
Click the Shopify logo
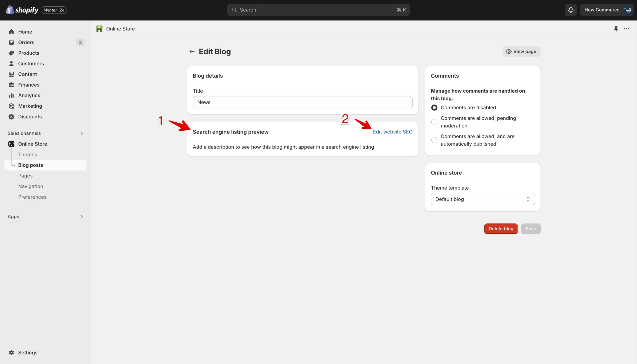tap(22, 10)
